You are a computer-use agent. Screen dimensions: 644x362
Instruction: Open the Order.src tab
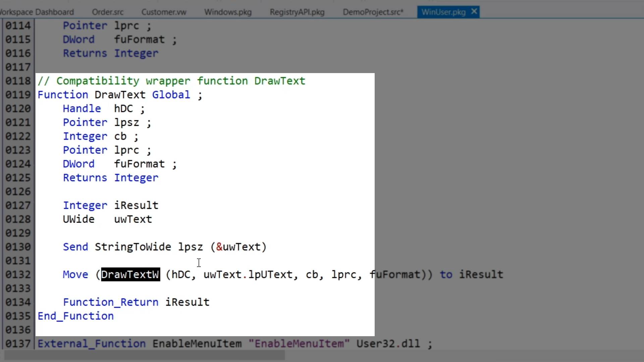108,12
